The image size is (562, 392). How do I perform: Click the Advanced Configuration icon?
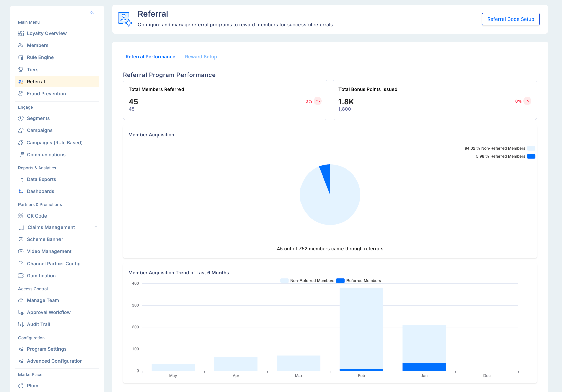21,361
